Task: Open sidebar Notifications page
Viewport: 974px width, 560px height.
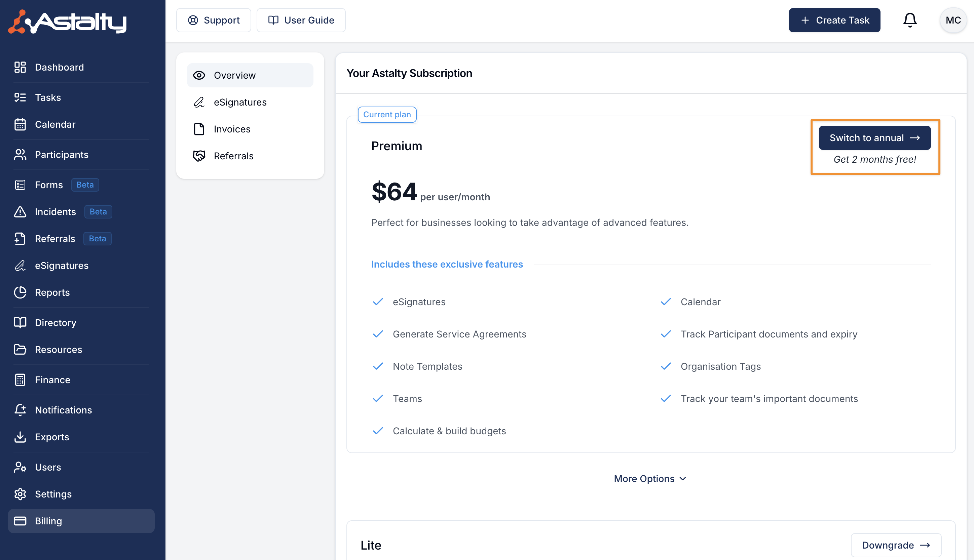Action: (x=63, y=410)
